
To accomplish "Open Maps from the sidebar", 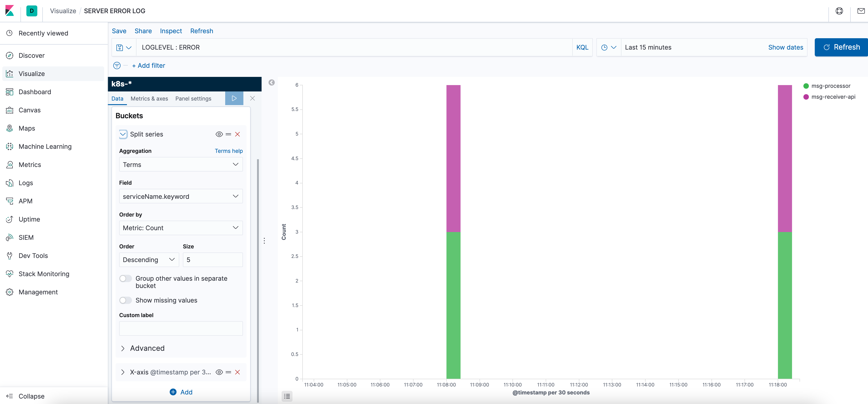I will tap(27, 128).
